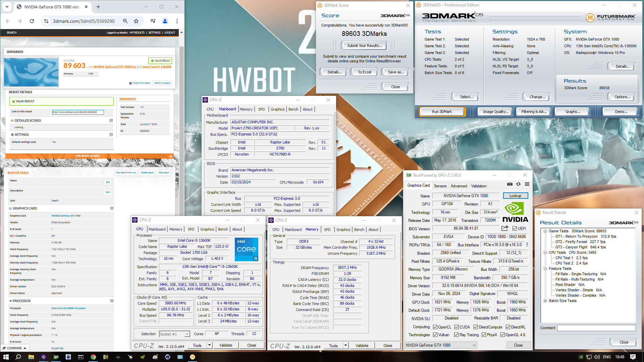Expand Detailed Scores section on 3dmark page
644x362 pixels.
coord(111,121)
